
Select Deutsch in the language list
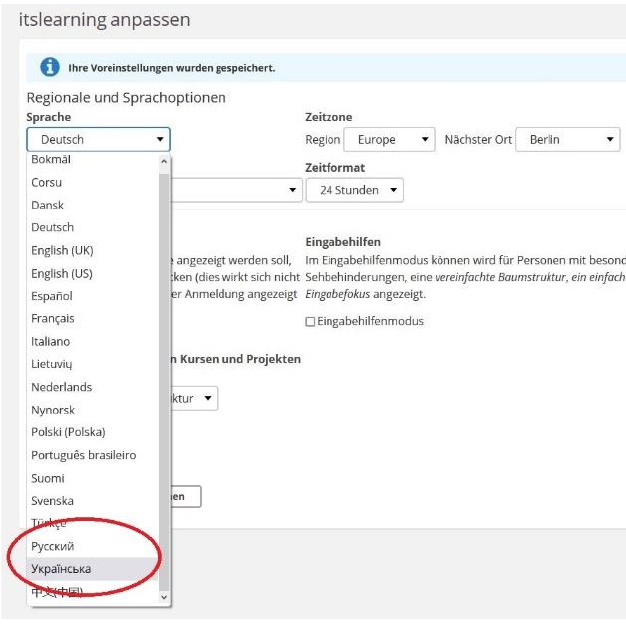(x=52, y=227)
